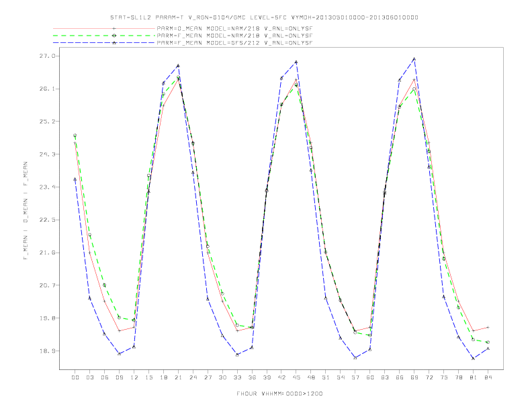The image size is (532, 411).
Task: Click x-axis hour label 24
Action: point(193,377)
